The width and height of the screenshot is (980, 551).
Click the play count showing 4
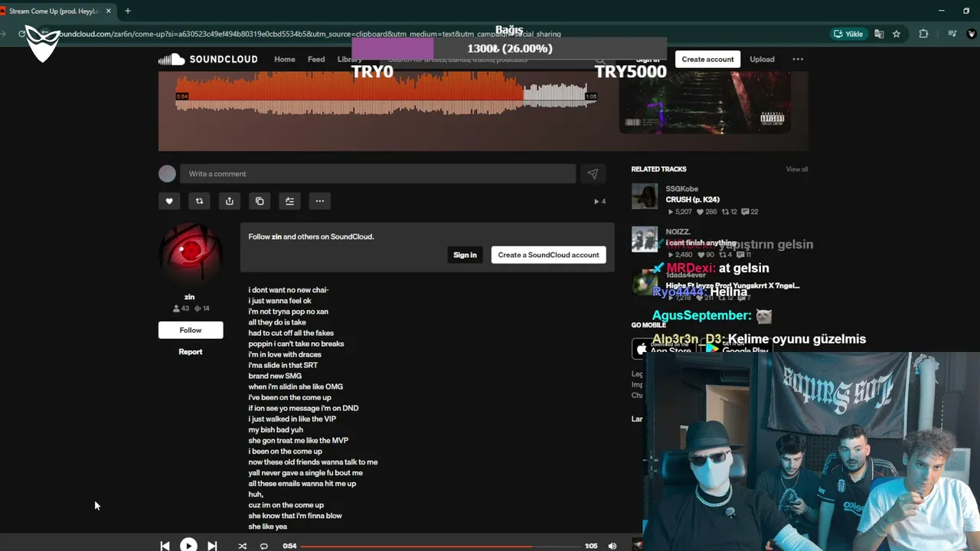click(600, 201)
